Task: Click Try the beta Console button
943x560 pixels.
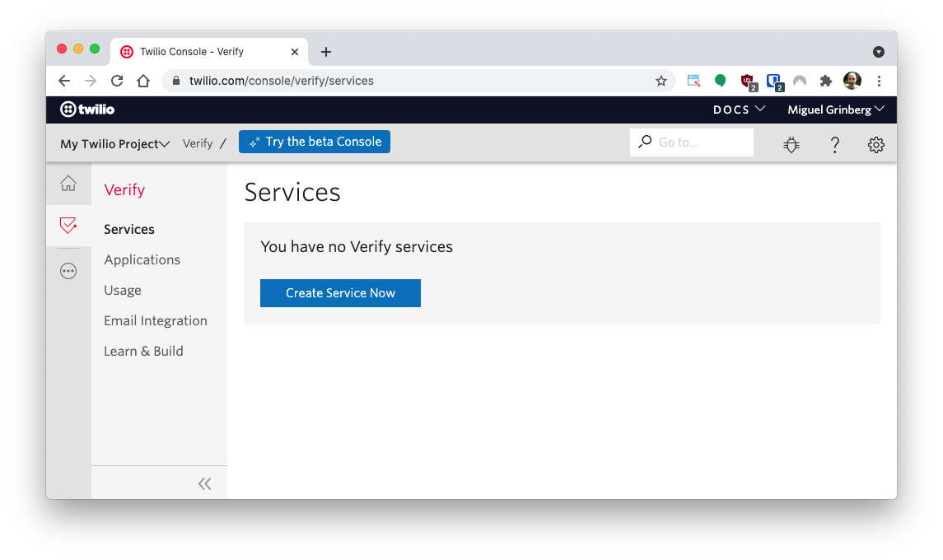Action: [x=315, y=142]
